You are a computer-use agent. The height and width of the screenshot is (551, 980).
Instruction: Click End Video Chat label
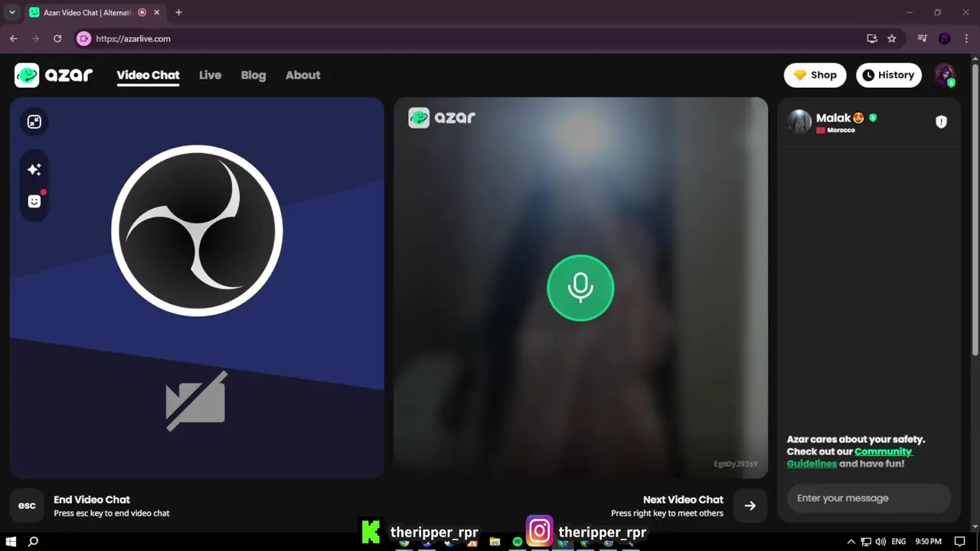(x=92, y=500)
